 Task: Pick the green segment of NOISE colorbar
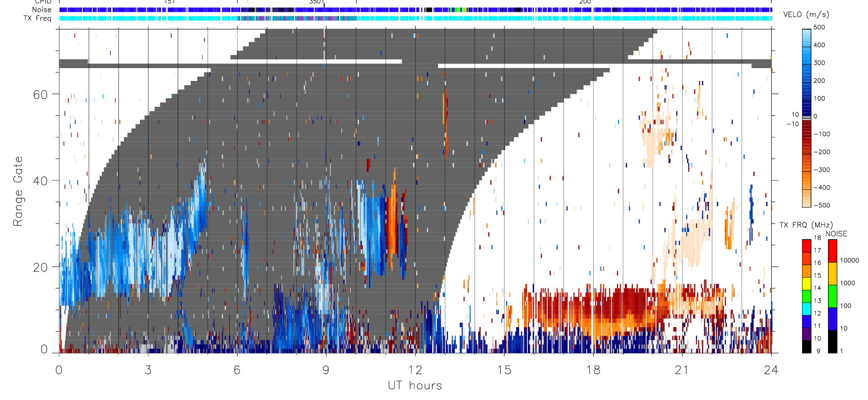coord(833,296)
